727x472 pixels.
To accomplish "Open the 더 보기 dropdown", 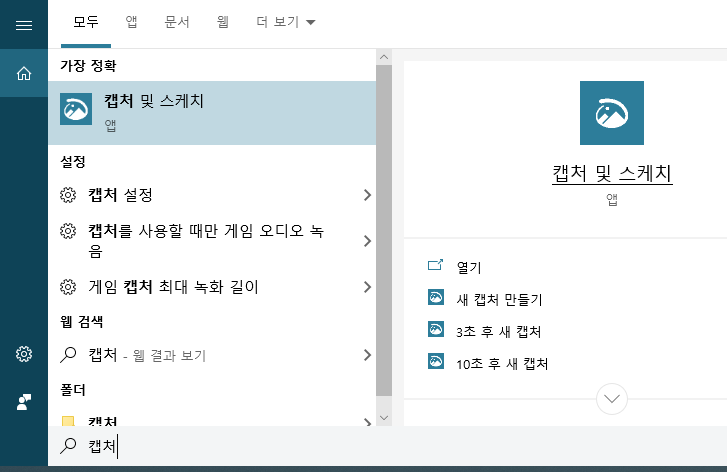I will click(x=286, y=22).
